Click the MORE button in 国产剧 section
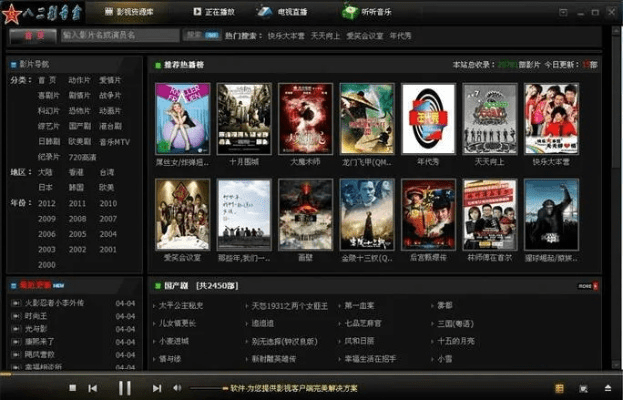The image size is (623, 400). [587, 285]
